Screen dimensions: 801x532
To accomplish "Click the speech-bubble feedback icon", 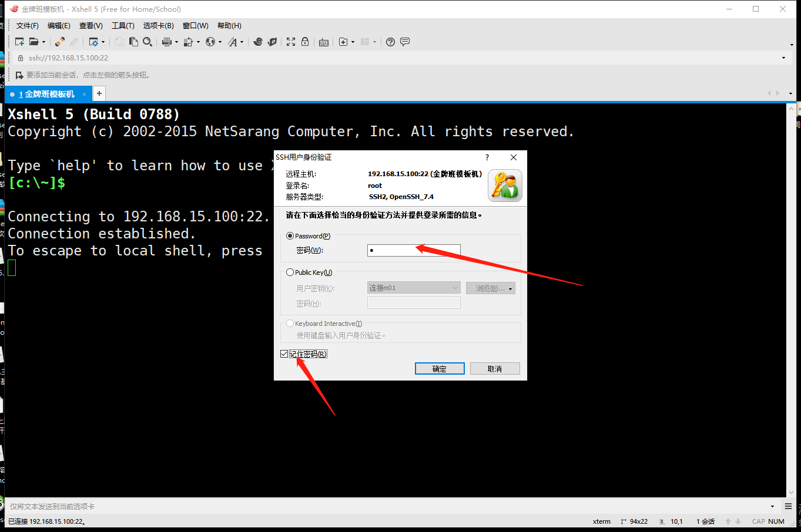I will pyautogui.click(x=405, y=42).
